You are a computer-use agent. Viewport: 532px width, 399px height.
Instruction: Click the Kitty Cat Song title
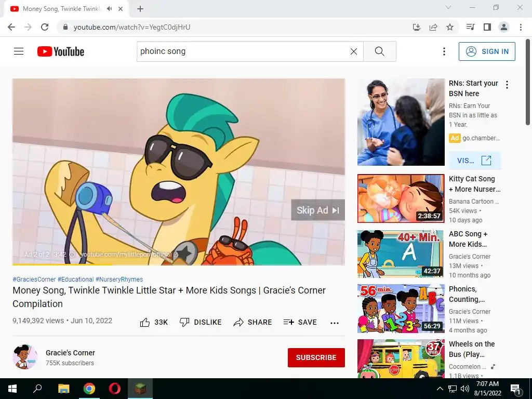click(474, 184)
